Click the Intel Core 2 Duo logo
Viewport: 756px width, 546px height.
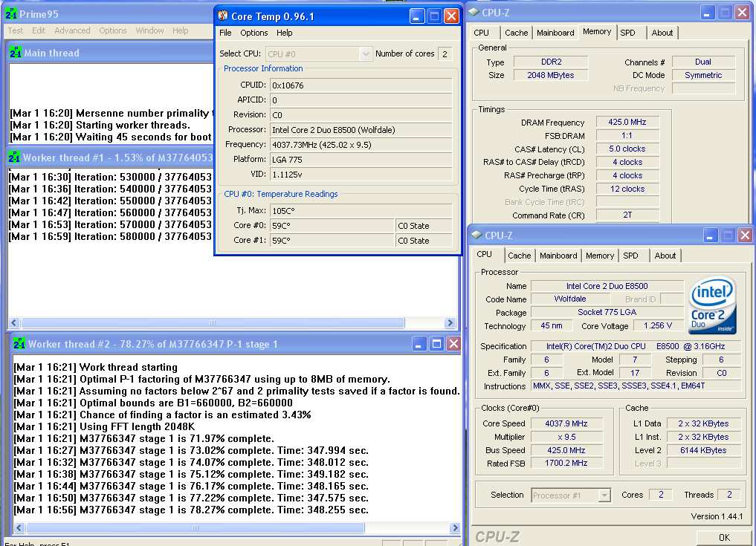[713, 305]
